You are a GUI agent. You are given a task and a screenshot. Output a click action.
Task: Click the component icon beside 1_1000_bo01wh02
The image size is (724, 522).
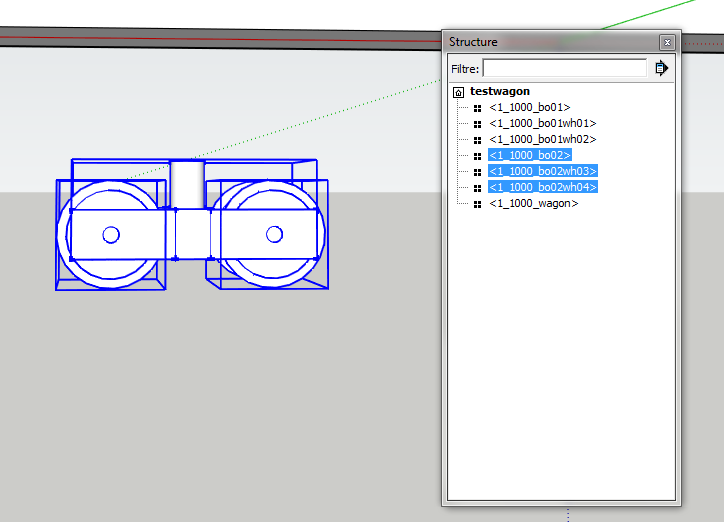(477, 140)
